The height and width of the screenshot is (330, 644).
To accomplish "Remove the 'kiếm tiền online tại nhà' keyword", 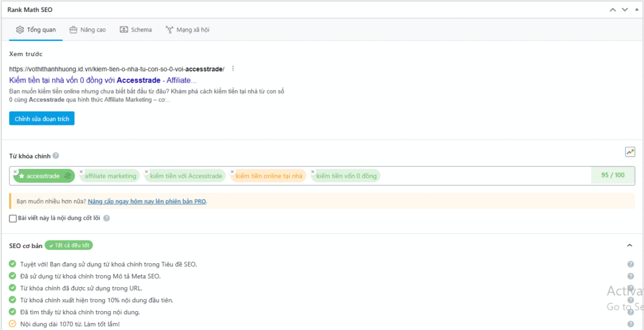I will [x=232, y=171].
